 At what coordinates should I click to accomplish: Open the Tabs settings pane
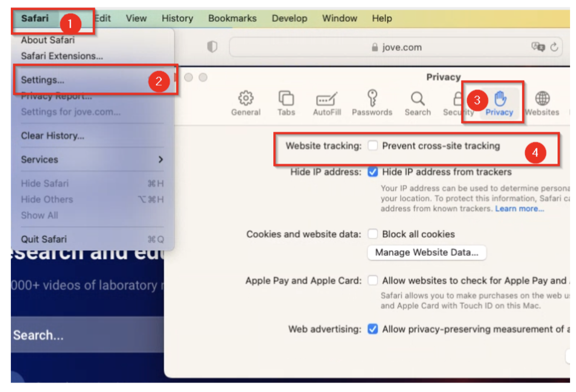click(286, 103)
